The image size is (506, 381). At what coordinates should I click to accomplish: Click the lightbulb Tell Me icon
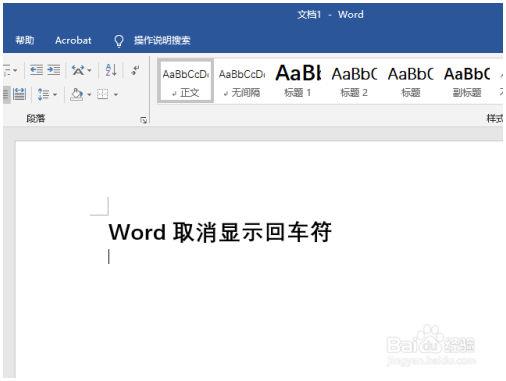click(x=119, y=41)
